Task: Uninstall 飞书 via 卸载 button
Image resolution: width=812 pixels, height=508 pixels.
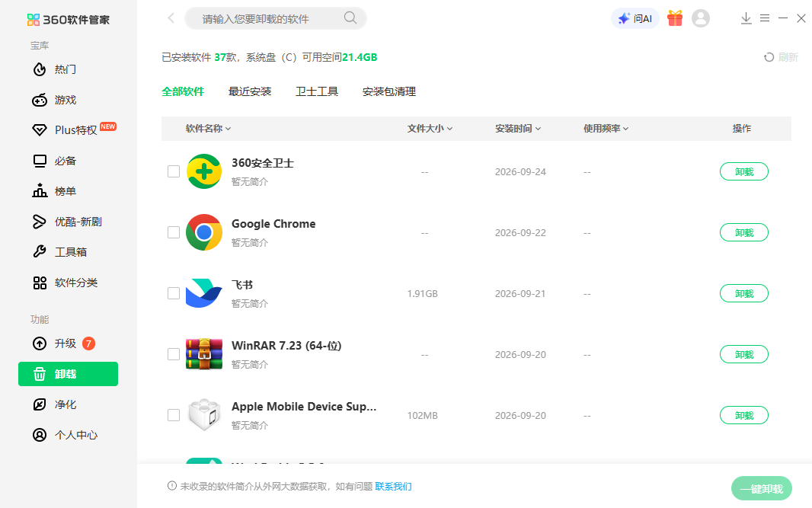Action: (x=744, y=293)
